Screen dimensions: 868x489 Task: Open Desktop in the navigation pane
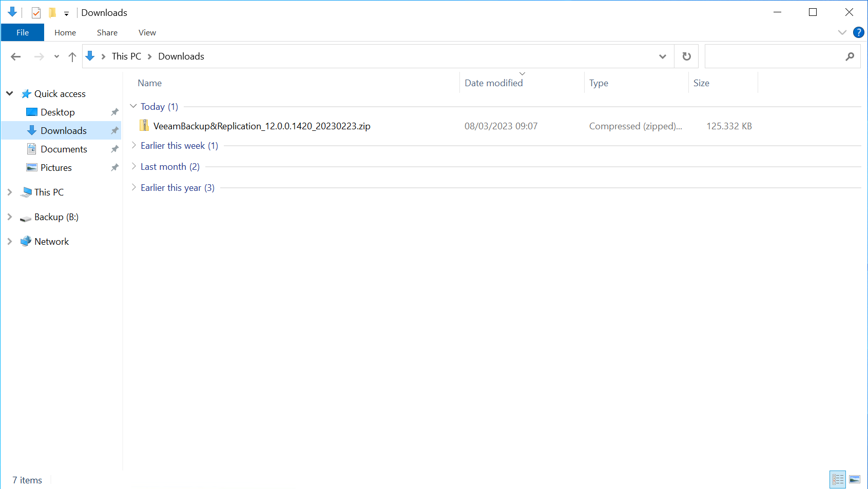(x=57, y=112)
